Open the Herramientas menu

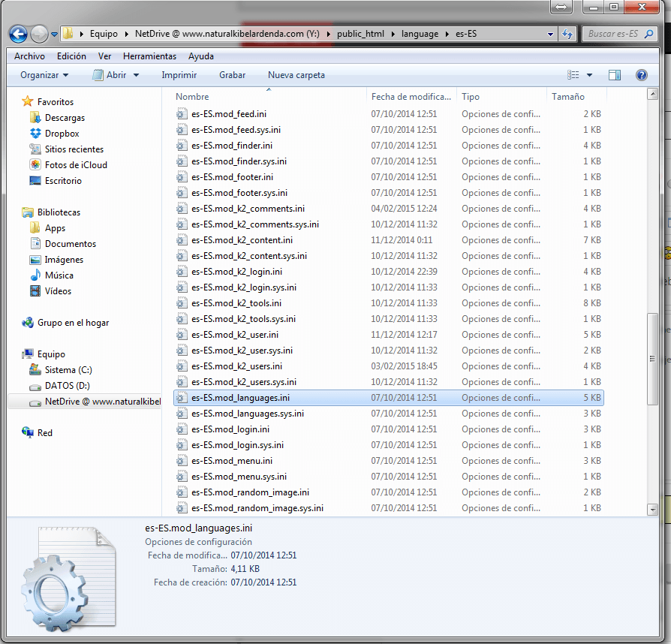point(150,56)
